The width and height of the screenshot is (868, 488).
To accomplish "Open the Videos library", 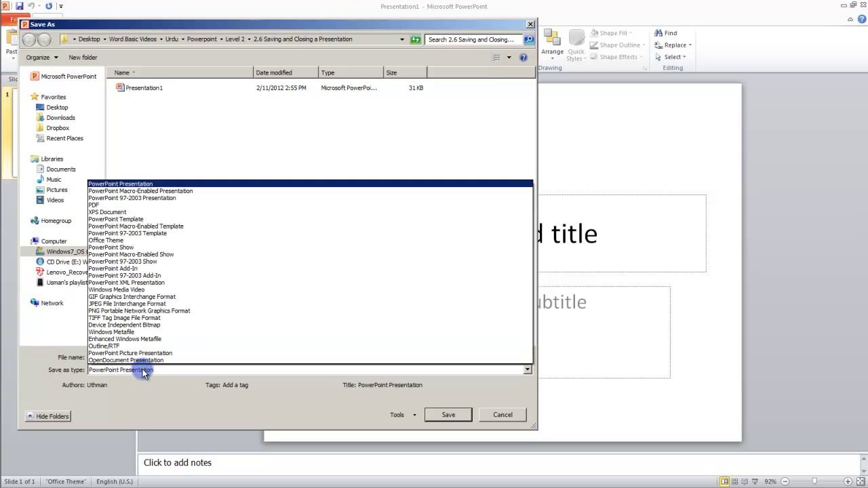I will point(50,201).
